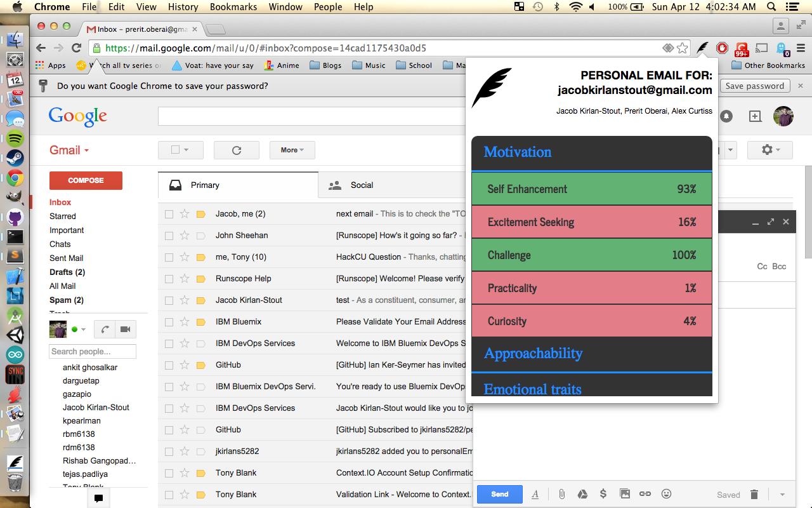Tick the checkbox for the IBM Bluemix email
The image size is (812, 508).
[x=169, y=322]
